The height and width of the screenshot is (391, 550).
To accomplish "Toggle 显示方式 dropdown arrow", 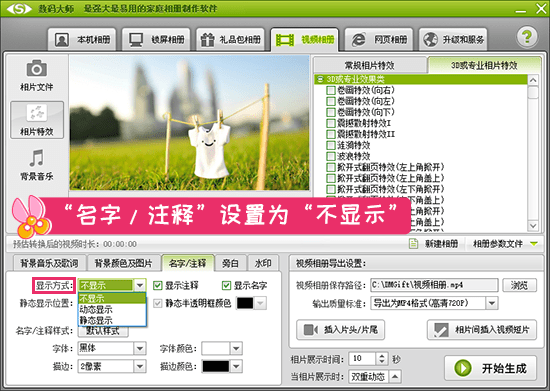I will tap(140, 285).
